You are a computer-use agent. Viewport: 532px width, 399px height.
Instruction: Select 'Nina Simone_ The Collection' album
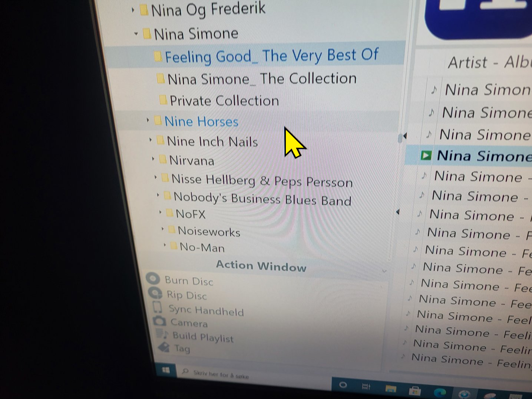coord(262,79)
